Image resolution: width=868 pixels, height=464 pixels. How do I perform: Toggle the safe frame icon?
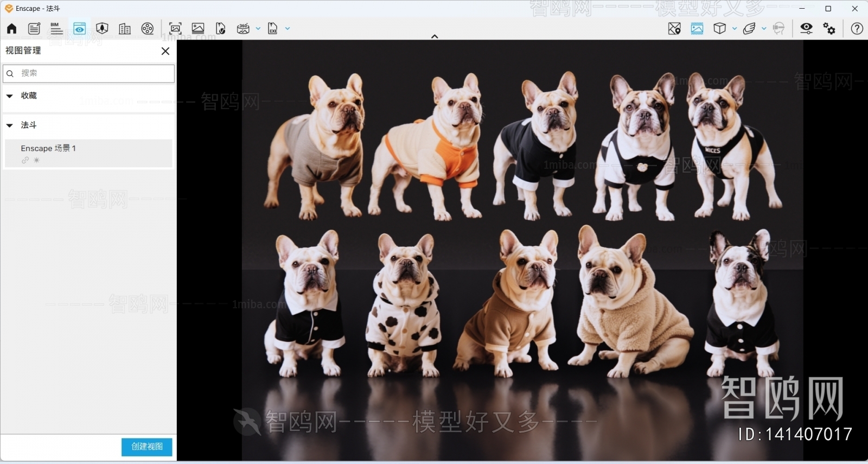[697, 29]
